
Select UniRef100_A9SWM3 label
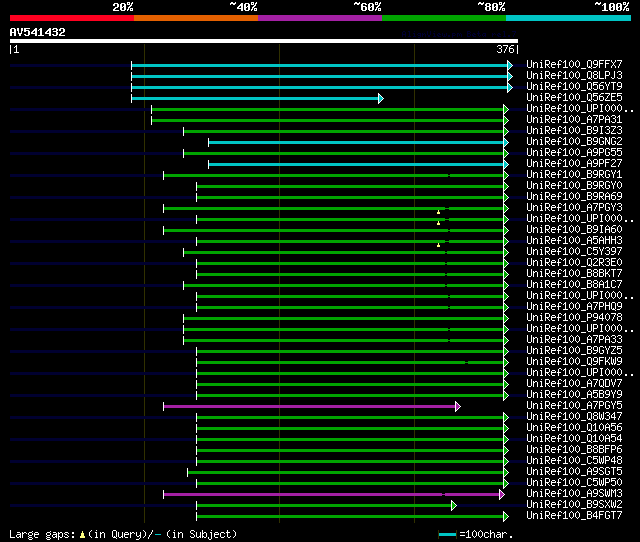tap(574, 494)
